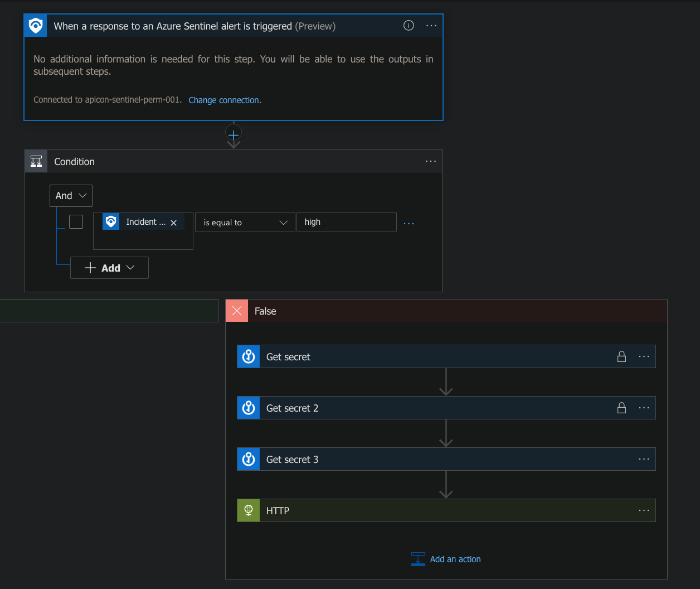Click the Change connection link
700x589 pixels.
pyautogui.click(x=225, y=100)
